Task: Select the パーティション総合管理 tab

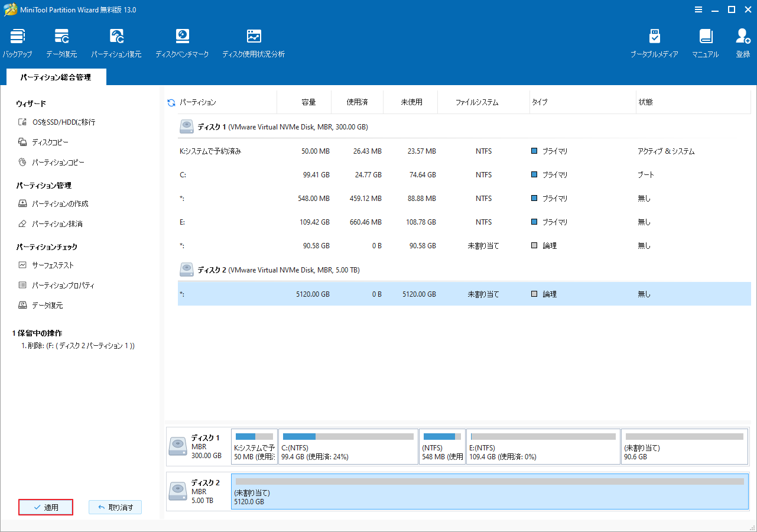Action: 56,77
